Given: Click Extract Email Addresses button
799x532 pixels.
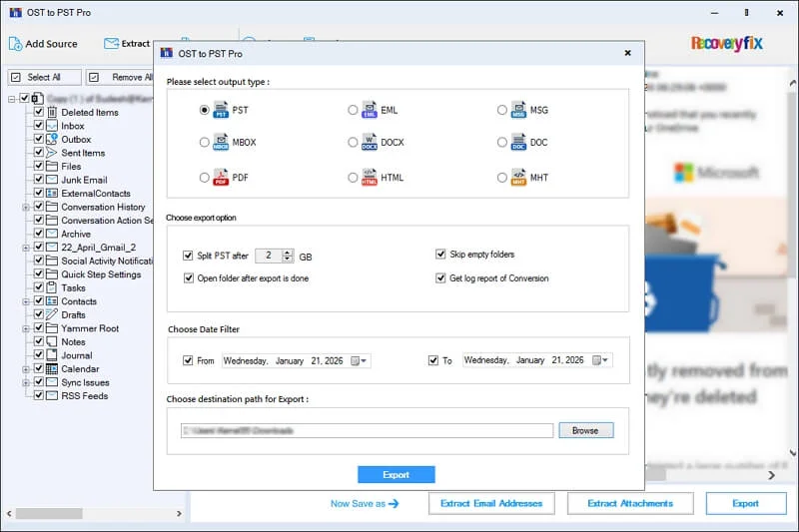Looking at the screenshot, I should (x=491, y=503).
